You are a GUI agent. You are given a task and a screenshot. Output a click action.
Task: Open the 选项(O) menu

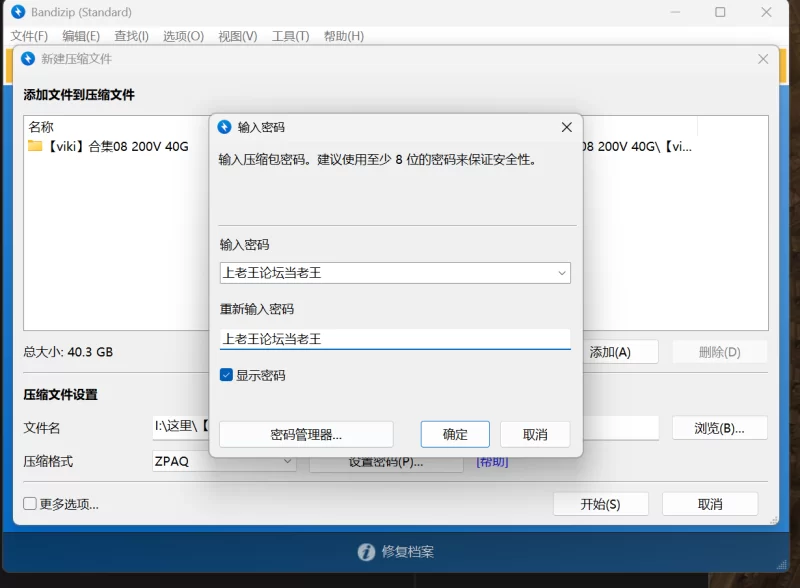click(183, 36)
